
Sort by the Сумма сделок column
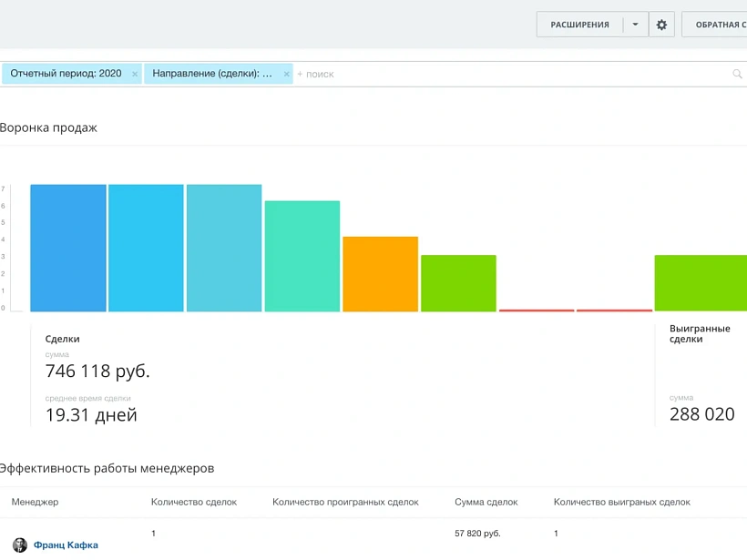click(x=486, y=502)
